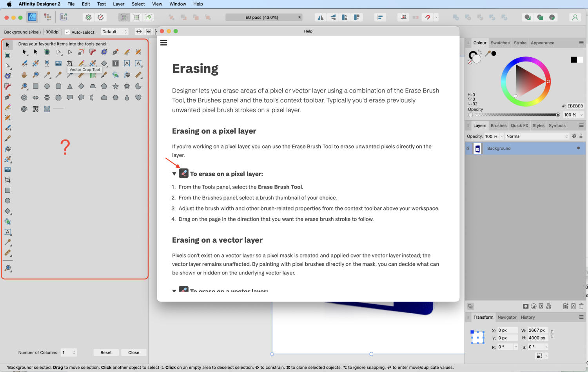Toggle the Auto-select checkbox
Viewport: 588px width, 372px height.
pyautogui.click(x=67, y=32)
